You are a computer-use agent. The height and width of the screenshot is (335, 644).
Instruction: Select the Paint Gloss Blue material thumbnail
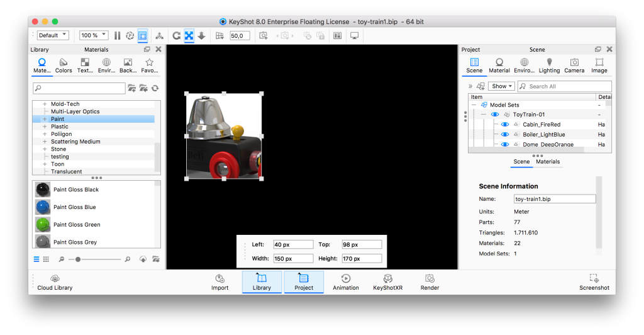pos(43,207)
